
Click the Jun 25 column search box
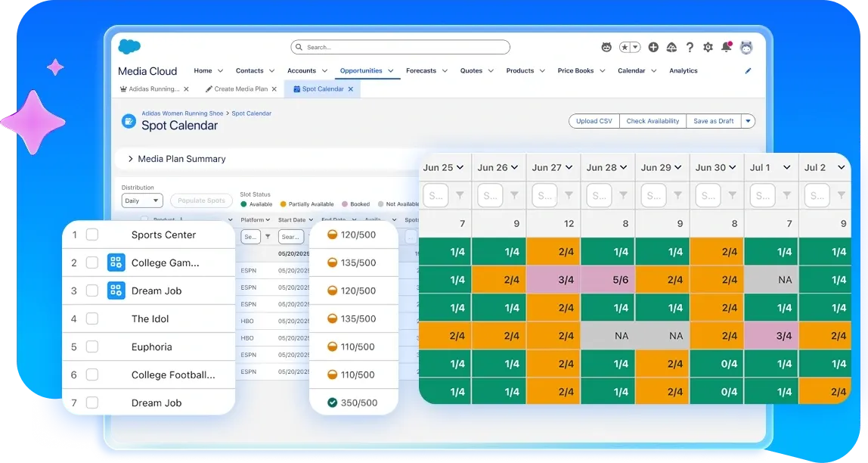click(436, 195)
